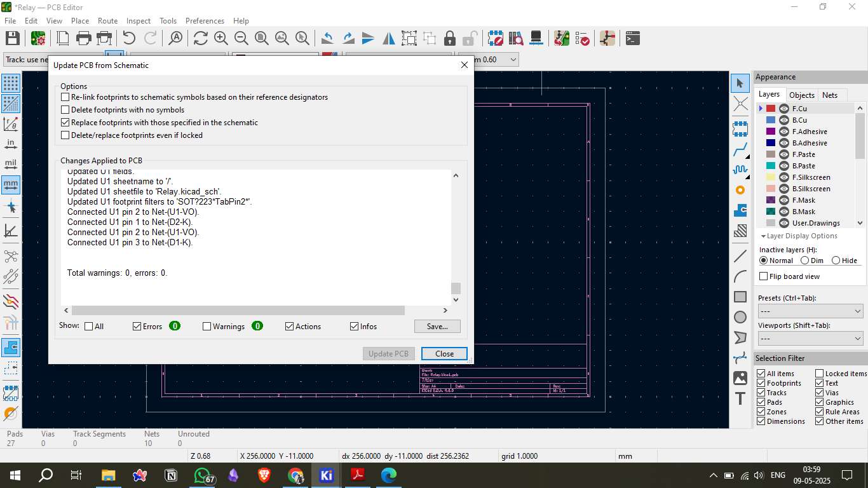
Task: Toggle millimeters units on left toolbar
Action: pos(11,185)
